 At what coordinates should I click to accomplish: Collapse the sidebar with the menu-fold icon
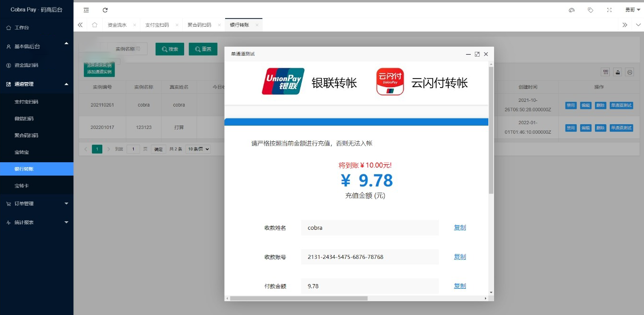click(x=86, y=10)
